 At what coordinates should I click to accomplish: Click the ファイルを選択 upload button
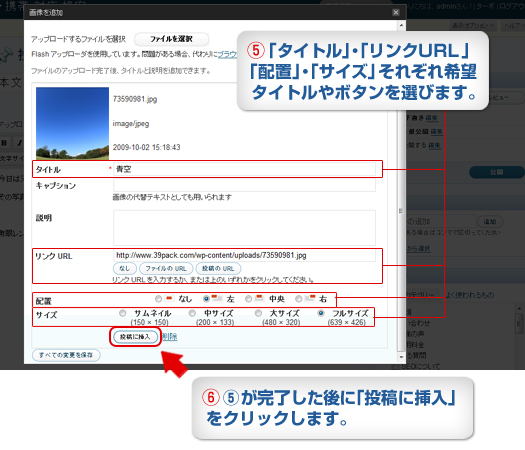click(171, 39)
